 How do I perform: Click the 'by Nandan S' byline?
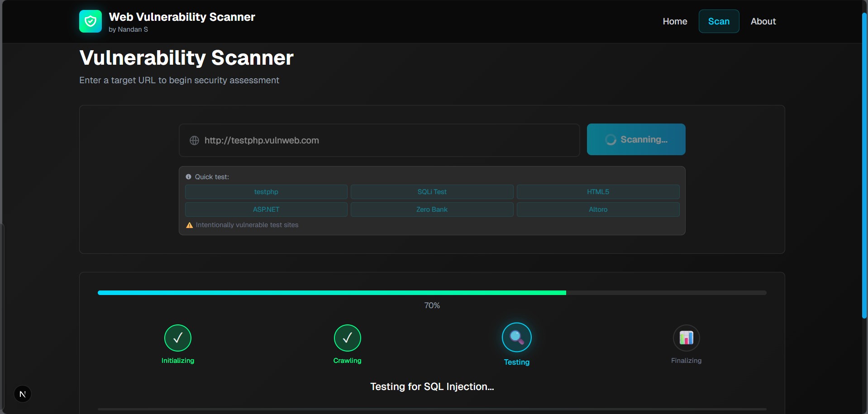[x=128, y=29]
